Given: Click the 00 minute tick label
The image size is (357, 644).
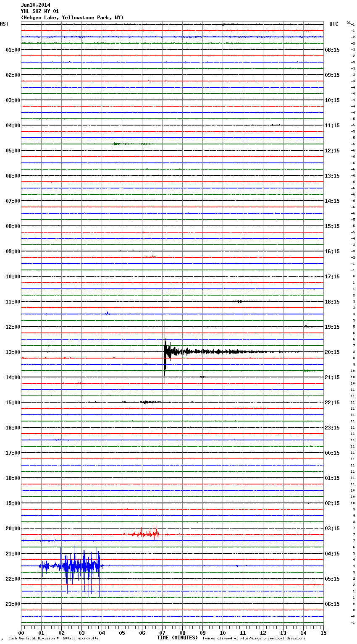Looking at the screenshot, I should point(21,633).
